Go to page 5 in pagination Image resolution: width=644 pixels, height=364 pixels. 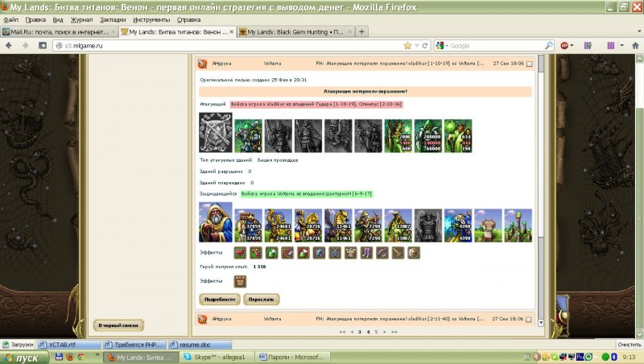click(376, 331)
